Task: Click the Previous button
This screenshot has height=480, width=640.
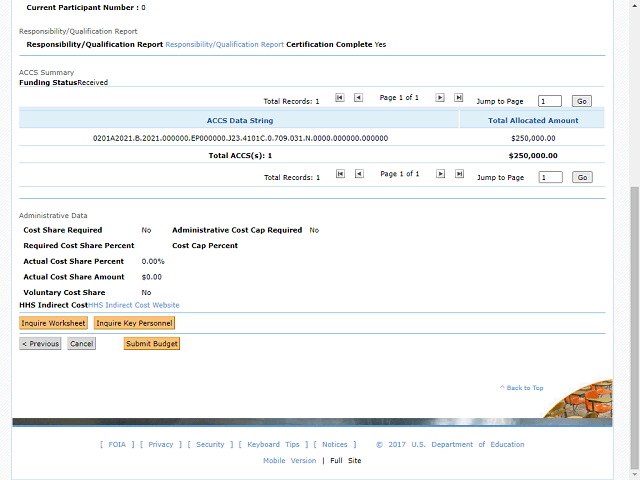Action: (40, 344)
